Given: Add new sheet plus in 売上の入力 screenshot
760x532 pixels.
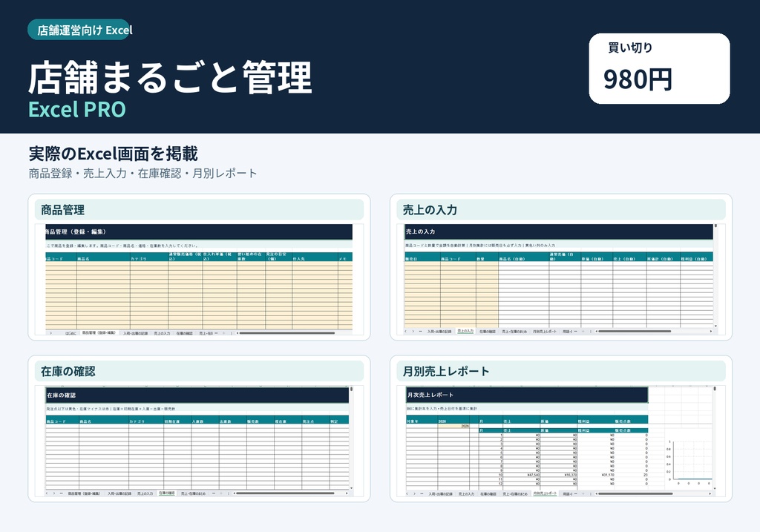Looking at the screenshot, I should pos(583,332).
